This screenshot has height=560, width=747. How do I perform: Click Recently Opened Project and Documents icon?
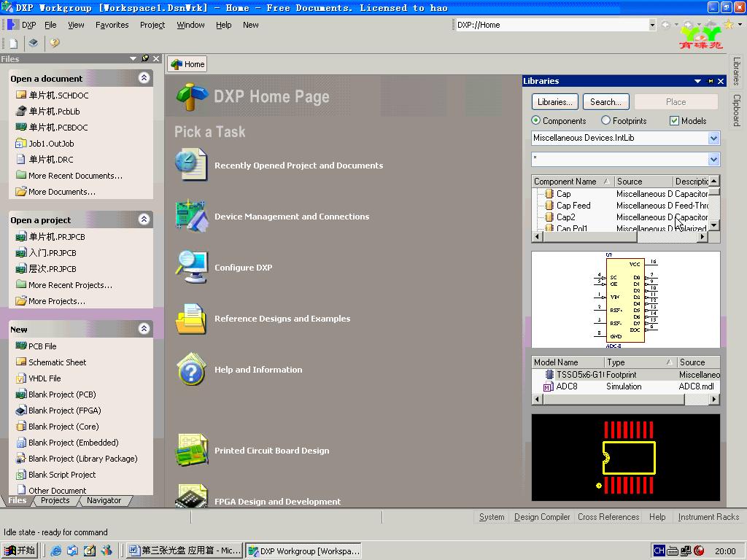point(191,165)
